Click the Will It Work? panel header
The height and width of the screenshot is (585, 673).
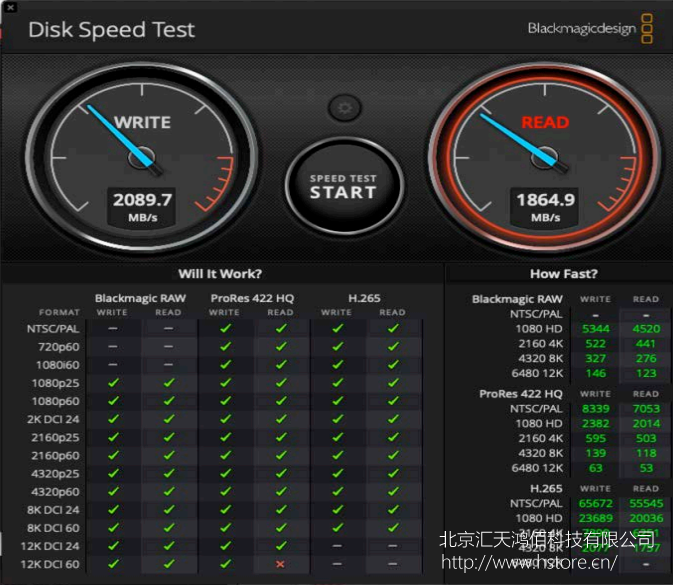(220, 273)
